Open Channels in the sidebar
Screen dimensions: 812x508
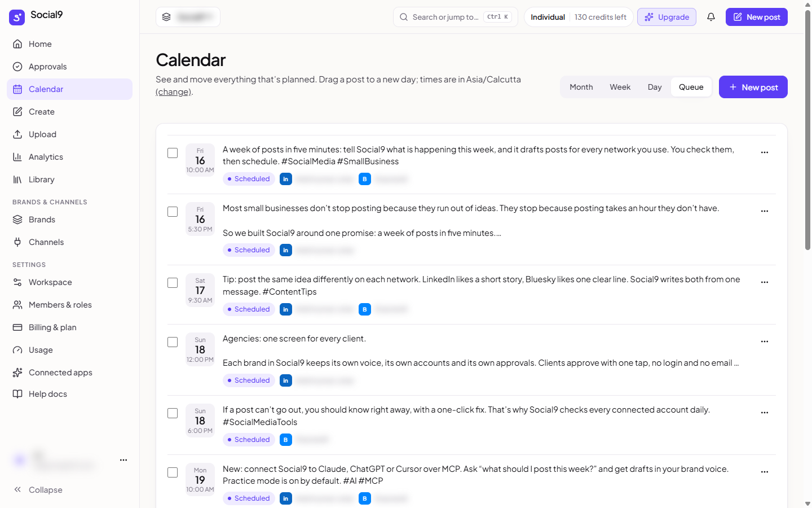pyautogui.click(x=69, y=242)
